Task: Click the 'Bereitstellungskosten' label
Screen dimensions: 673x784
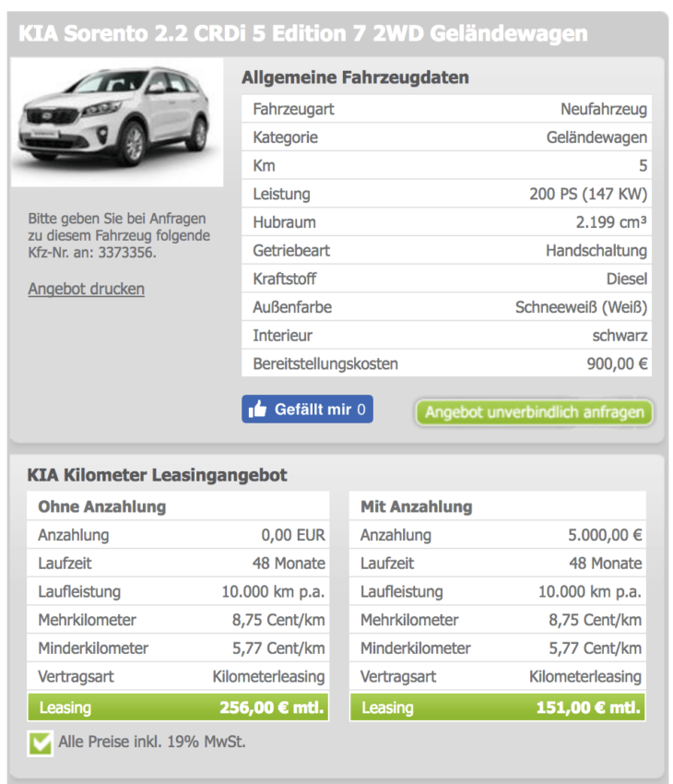Action: click(x=325, y=363)
